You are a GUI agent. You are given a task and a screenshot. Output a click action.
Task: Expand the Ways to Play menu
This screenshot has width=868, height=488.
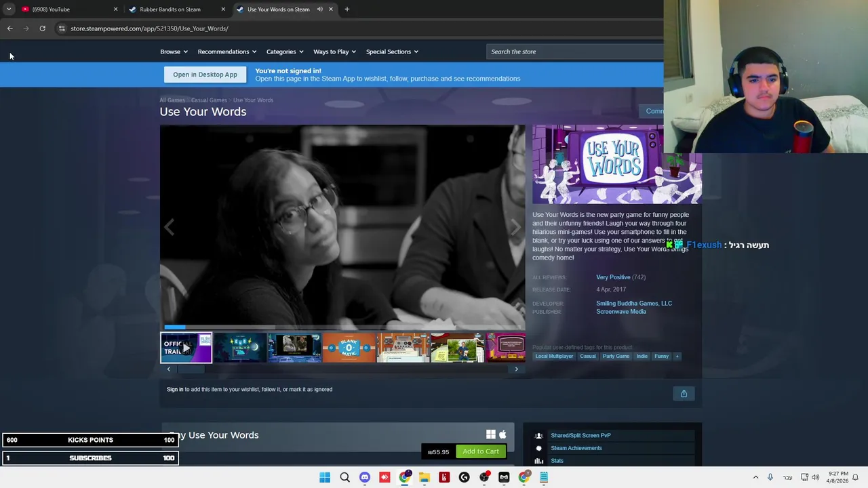pos(334,52)
